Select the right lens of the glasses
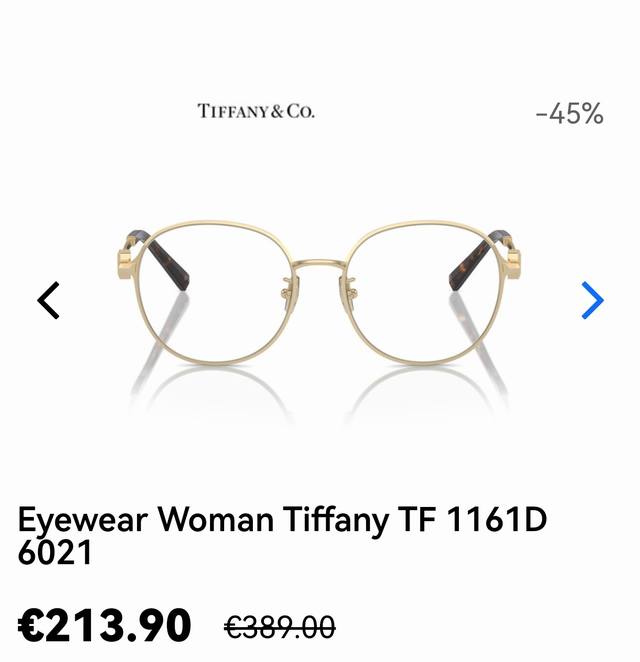The image size is (640, 662). point(426,293)
